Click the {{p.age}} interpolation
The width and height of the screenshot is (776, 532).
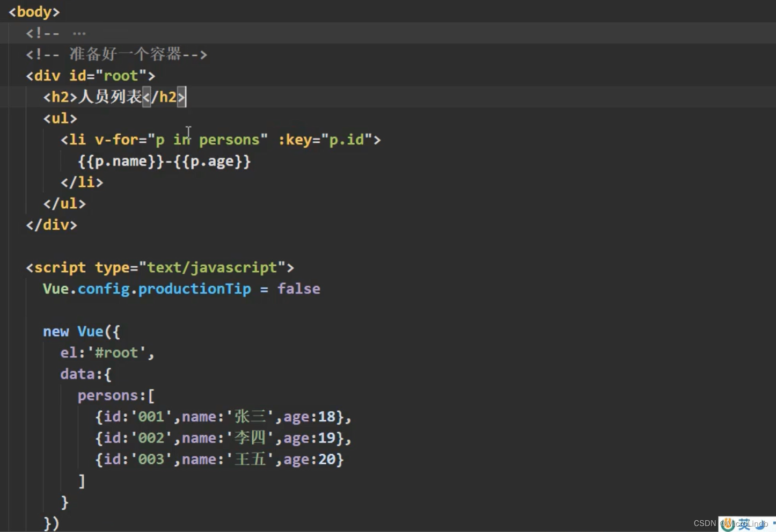click(x=212, y=161)
